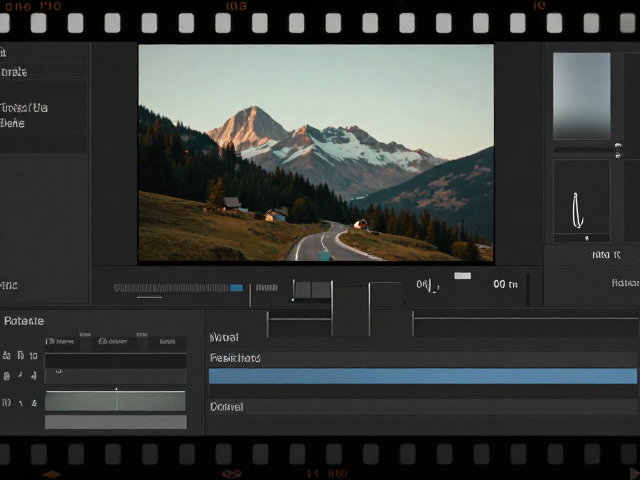The height and width of the screenshot is (480, 640).
Task: Click the triangle icon ending the third track row
Action: [x=34, y=403]
